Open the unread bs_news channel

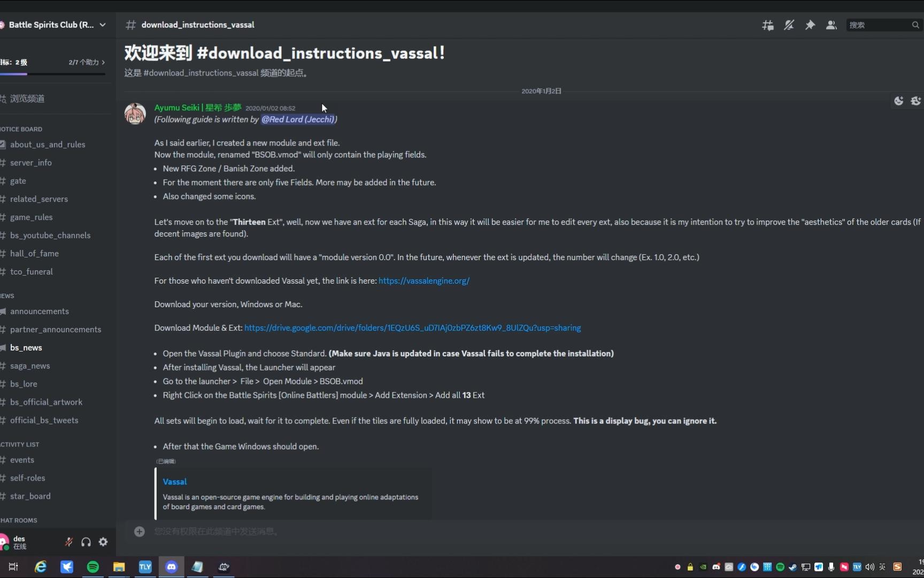[x=26, y=348]
